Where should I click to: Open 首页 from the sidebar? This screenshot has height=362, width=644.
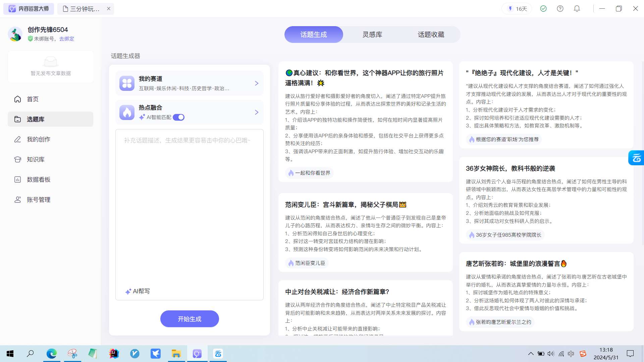click(x=33, y=99)
